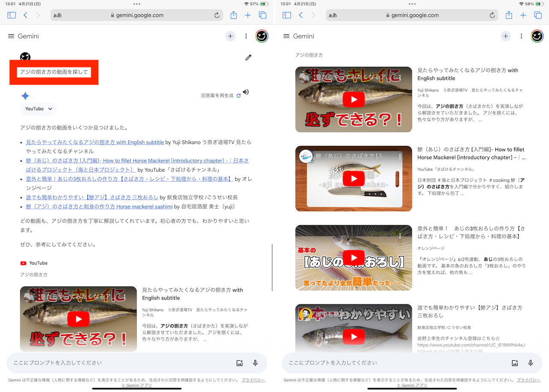
Task: Click YouTube source label with logo
Action: (x=34, y=263)
